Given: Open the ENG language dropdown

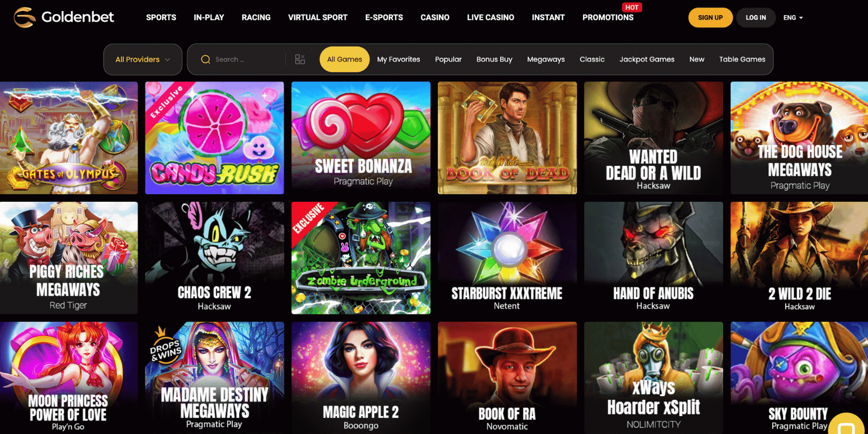Looking at the screenshot, I should coord(793,18).
